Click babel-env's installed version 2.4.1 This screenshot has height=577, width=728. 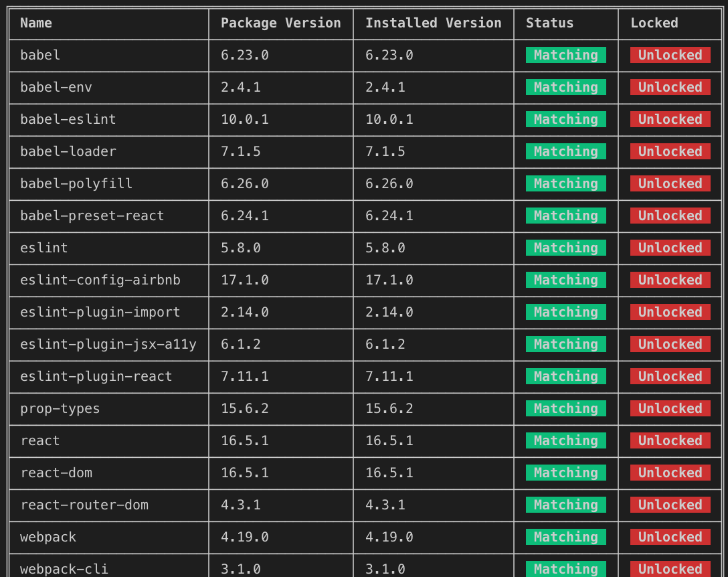coord(385,87)
